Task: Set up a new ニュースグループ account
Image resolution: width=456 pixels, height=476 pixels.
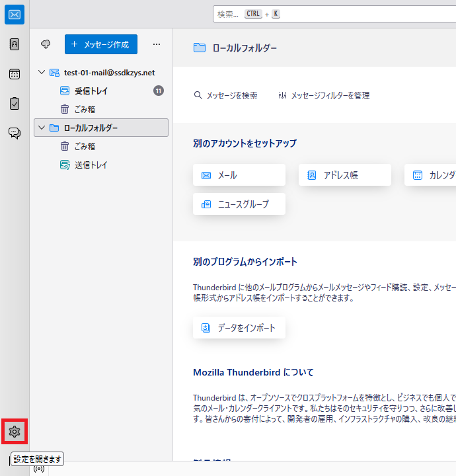Action: [x=239, y=204]
